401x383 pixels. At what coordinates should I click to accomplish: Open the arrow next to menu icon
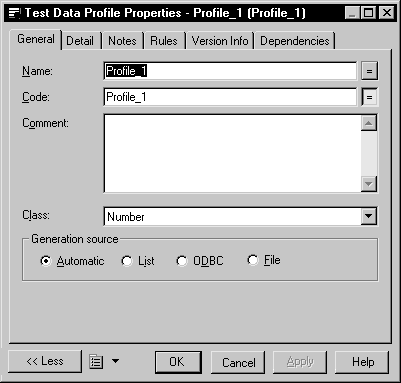(115, 361)
